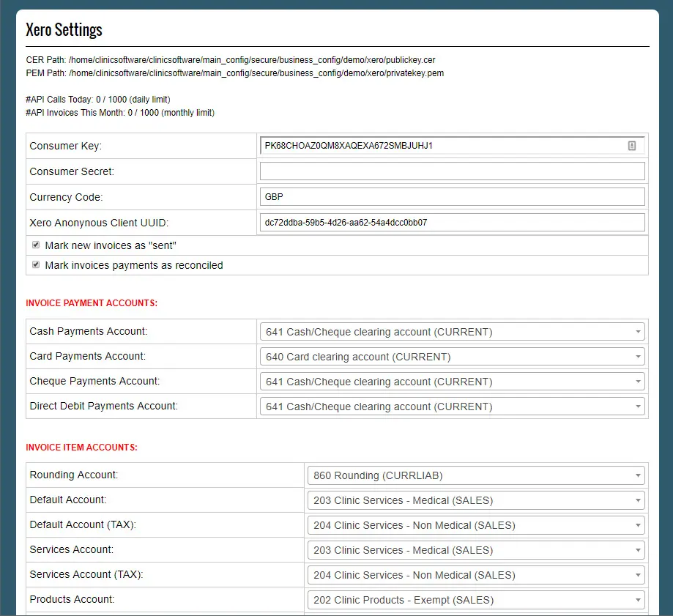Click the Xero Settings heading
The width and height of the screenshot is (673, 616).
click(x=64, y=30)
